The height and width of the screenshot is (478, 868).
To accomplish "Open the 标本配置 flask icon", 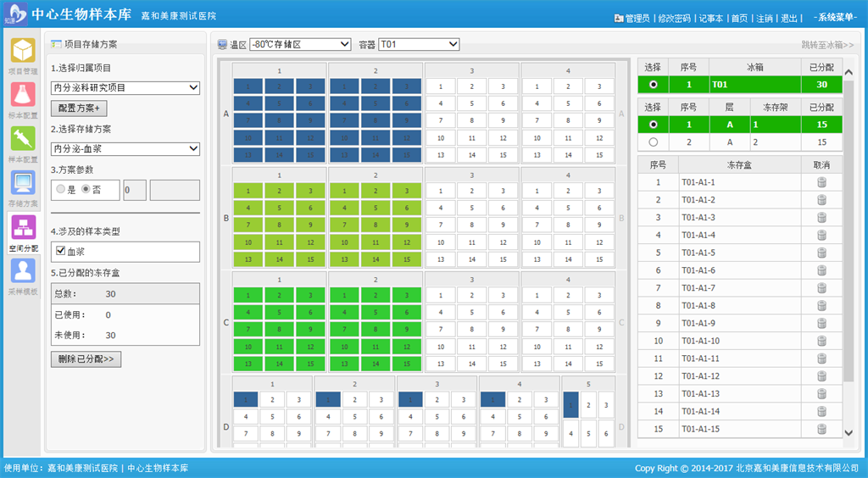I will 23,97.
